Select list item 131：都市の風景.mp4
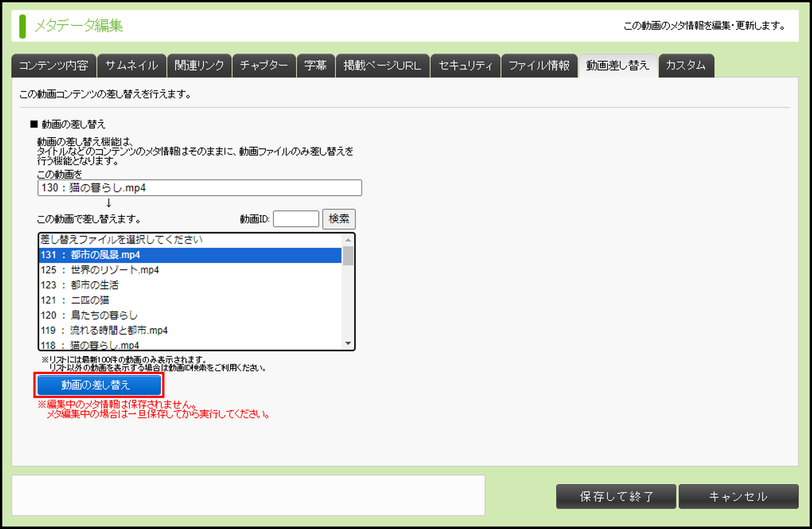 coord(190,255)
